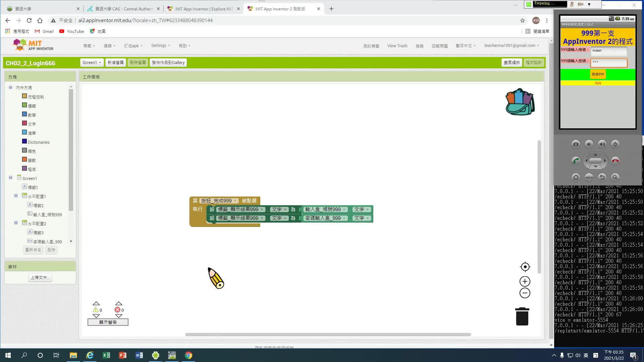This screenshot has height=362, width=644.
Task: Open the 連線 menu
Action: [109, 46]
